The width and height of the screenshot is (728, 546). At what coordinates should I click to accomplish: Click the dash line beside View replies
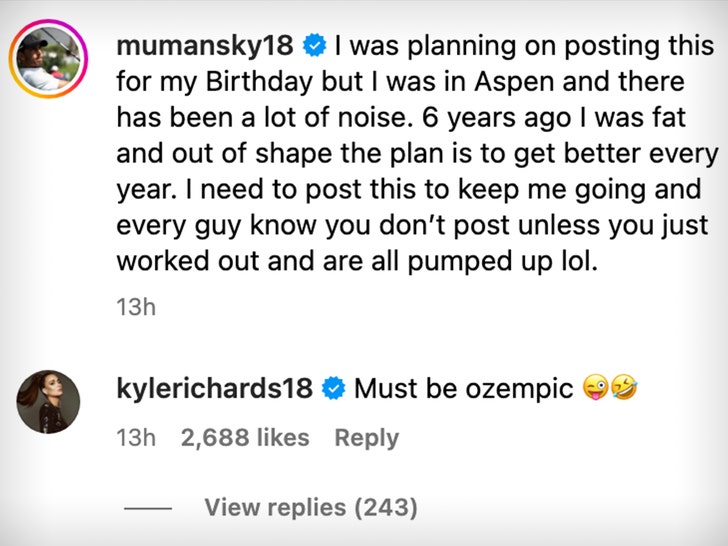coord(148,508)
